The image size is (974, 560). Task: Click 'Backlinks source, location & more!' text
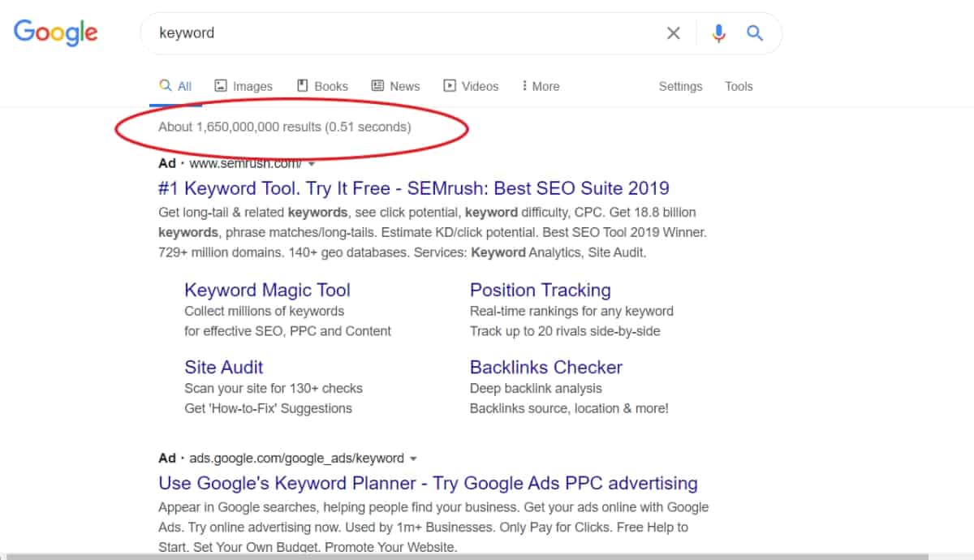[569, 408]
